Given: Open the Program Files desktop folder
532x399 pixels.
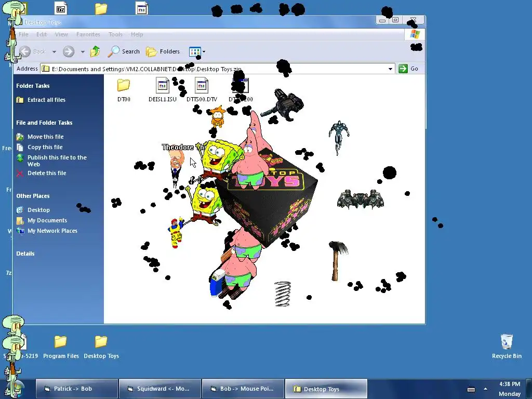Looking at the screenshot, I should click(x=61, y=347).
